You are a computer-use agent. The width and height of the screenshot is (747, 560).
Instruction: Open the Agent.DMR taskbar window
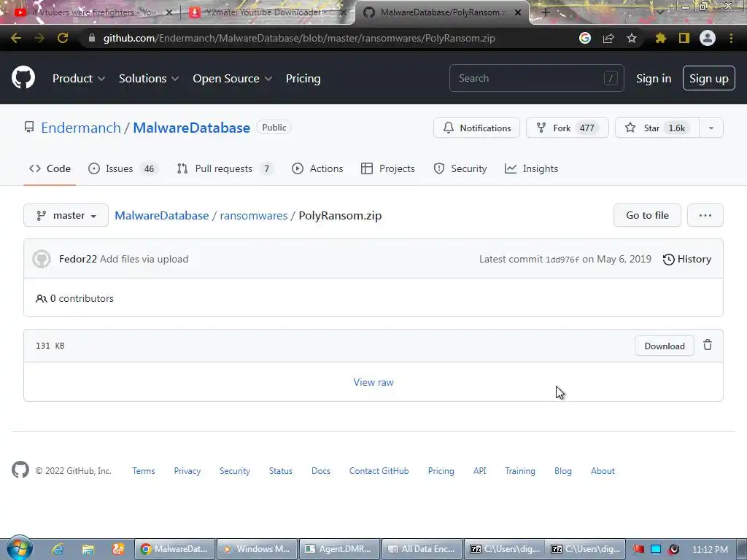[339, 549]
